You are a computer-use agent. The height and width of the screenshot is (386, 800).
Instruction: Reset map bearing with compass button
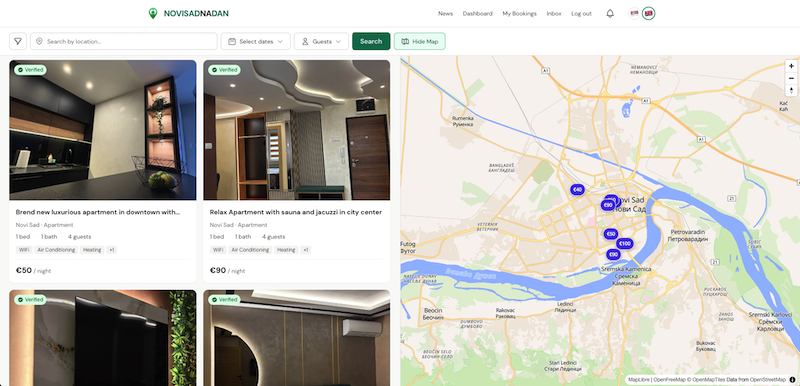791,90
